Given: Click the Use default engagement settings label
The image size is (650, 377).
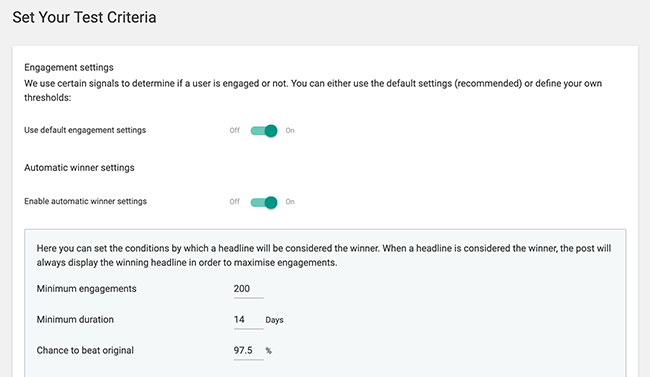Looking at the screenshot, I should pyautogui.click(x=85, y=130).
